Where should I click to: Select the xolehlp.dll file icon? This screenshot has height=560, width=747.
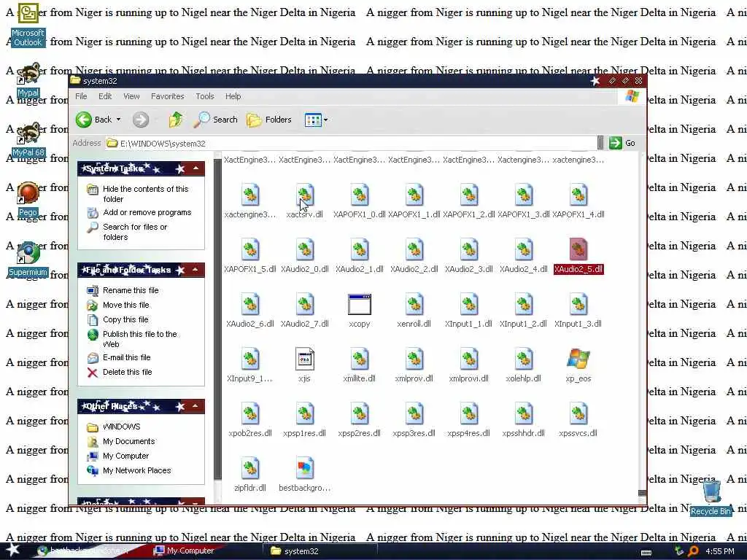coord(523,359)
